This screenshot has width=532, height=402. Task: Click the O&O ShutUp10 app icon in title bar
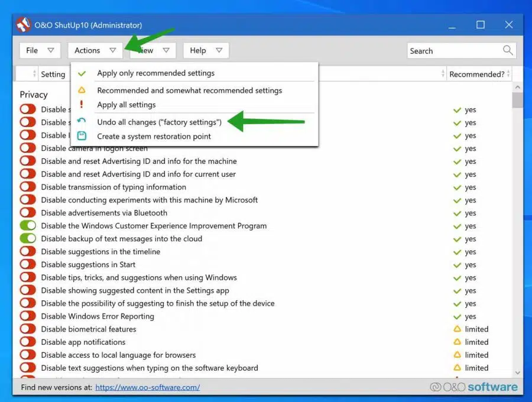click(24, 25)
